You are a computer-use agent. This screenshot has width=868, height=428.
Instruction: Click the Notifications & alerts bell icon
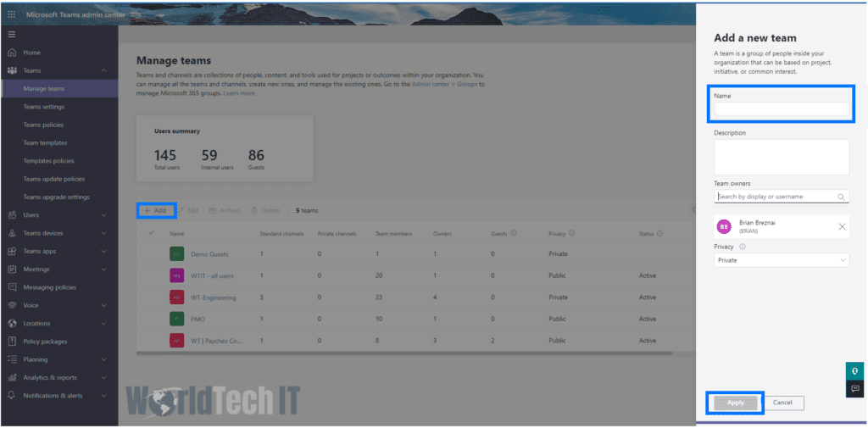(x=12, y=396)
